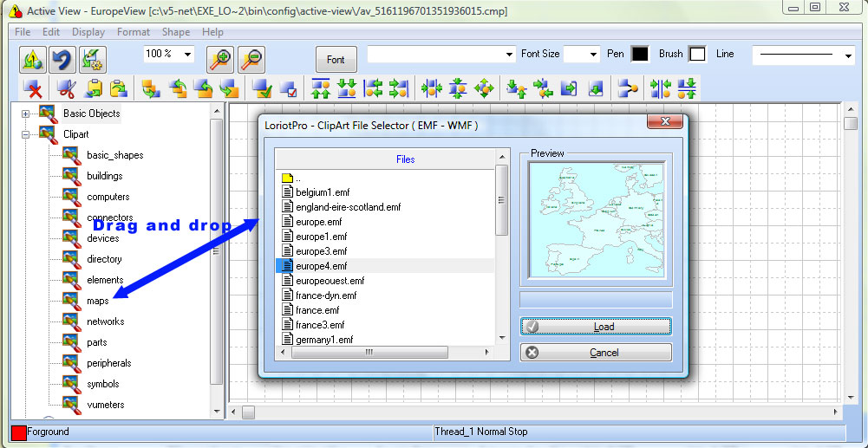Select the symbols tree item
Image resolution: width=868 pixels, height=448 pixels.
coord(103,384)
